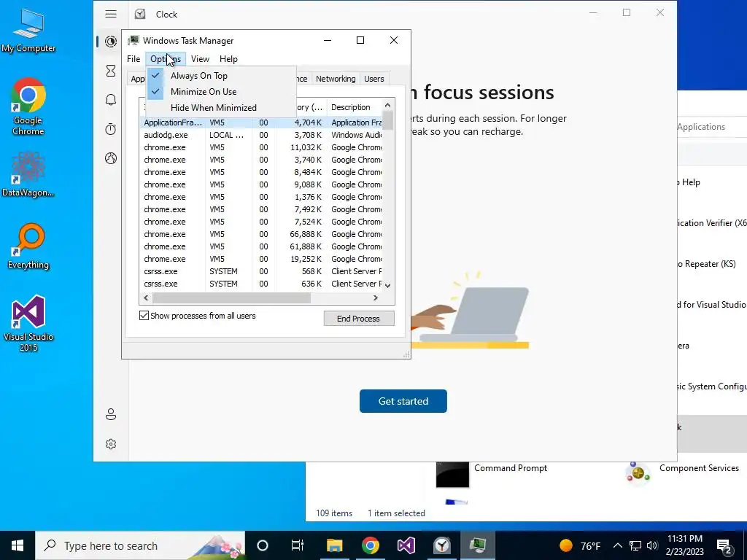Open Clock settings gear icon
This screenshot has width=747, height=560.
tap(111, 444)
